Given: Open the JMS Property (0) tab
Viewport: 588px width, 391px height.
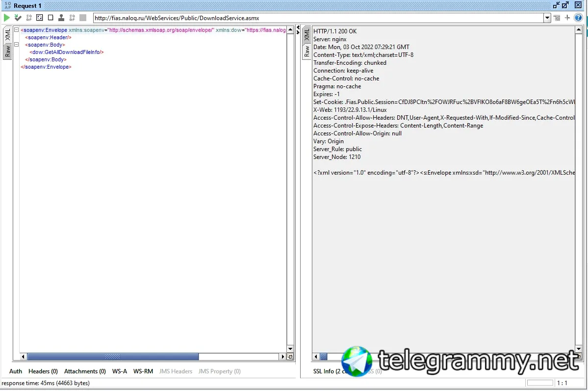Looking at the screenshot, I should coord(219,371).
